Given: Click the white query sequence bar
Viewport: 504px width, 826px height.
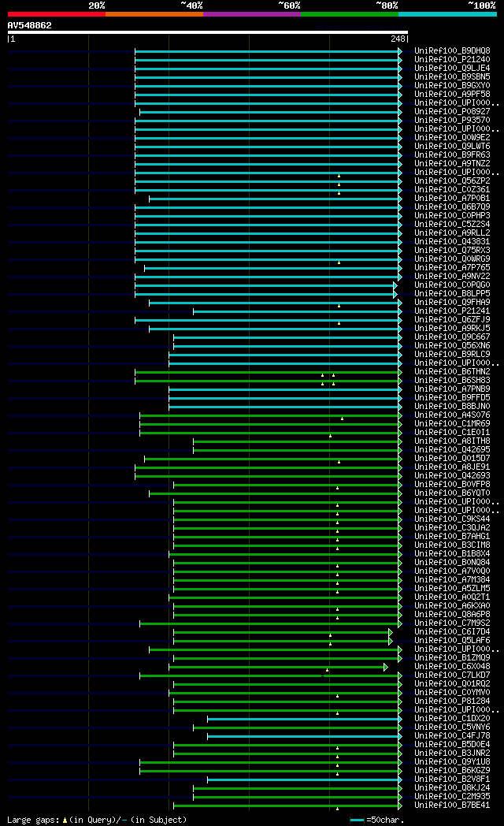Looking at the screenshot, I should (x=208, y=32).
